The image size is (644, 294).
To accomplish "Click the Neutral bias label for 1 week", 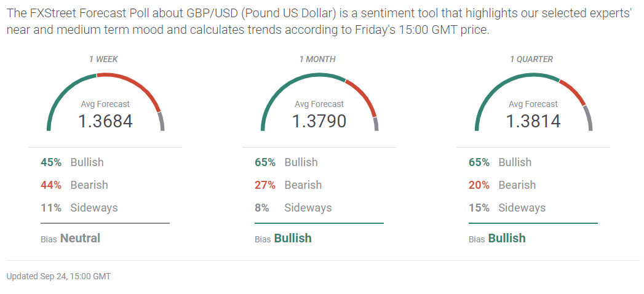I will tap(80, 239).
